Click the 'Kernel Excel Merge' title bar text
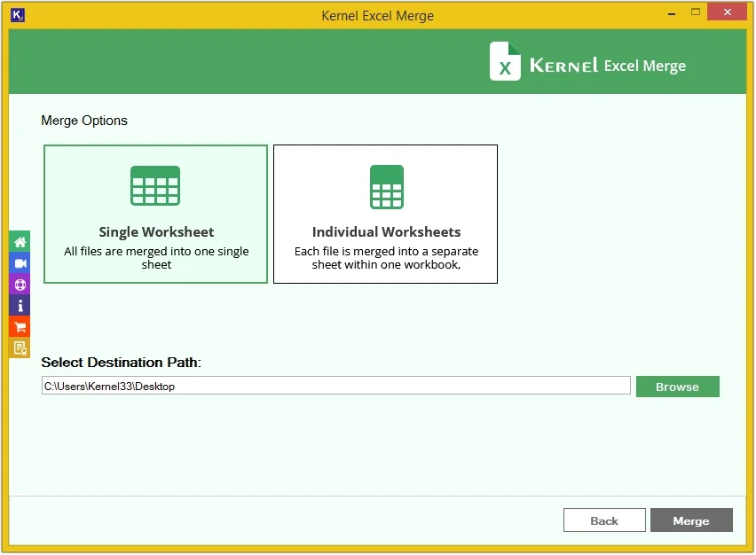 click(377, 16)
